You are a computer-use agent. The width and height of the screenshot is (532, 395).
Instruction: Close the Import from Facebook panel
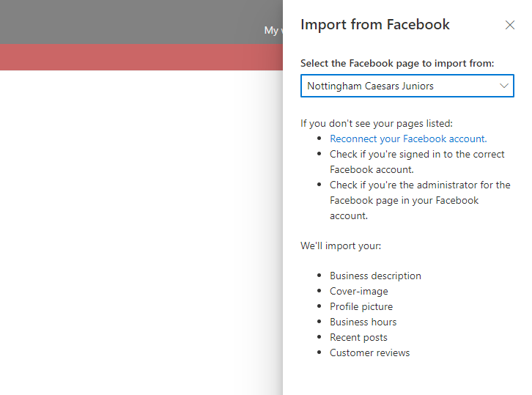[509, 25]
